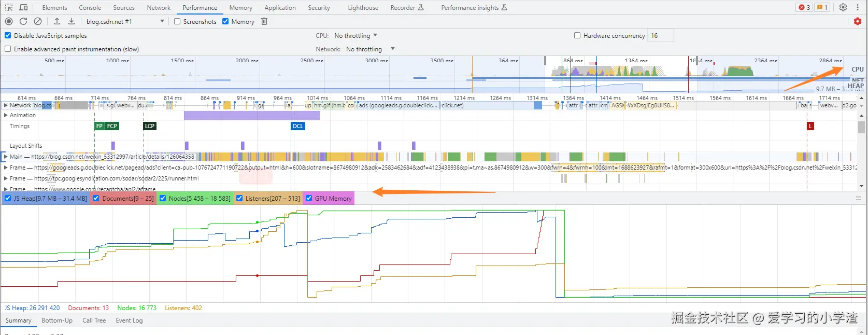This screenshot has width=868, height=335.
Task: Open the Memory panel tab
Action: pyautogui.click(x=241, y=7)
